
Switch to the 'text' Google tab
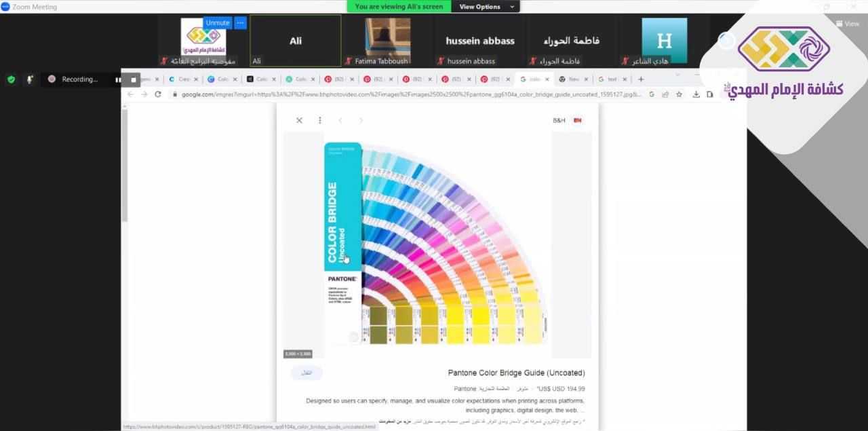point(610,79)
